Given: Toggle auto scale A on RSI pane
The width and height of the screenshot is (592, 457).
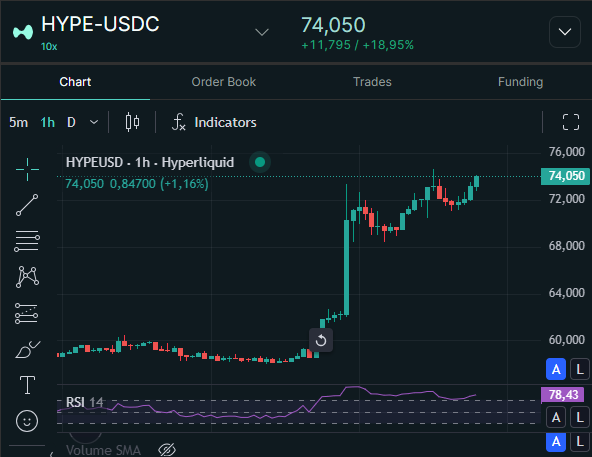Looking at the screenshot, I should pyautogui.click(x=556, y=417).
